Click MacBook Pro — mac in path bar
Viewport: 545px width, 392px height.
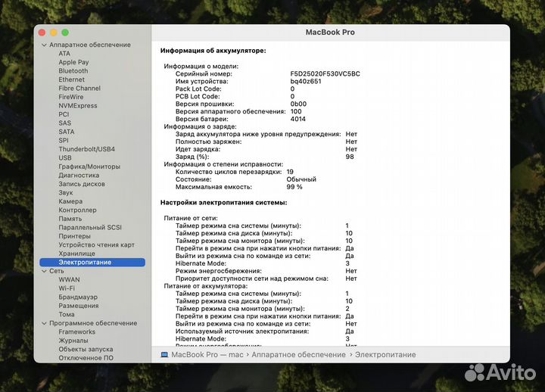pyautogui.click(x=207, y=355)
